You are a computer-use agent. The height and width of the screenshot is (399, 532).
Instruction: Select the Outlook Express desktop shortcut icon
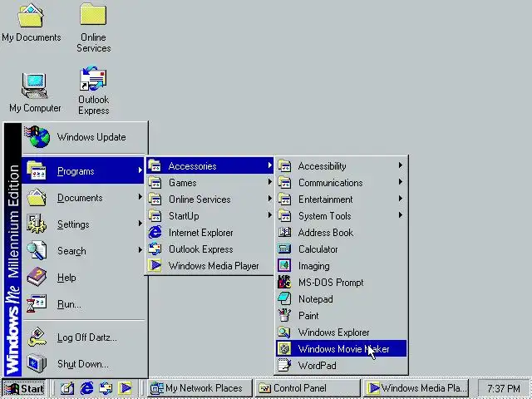point(93,79)
